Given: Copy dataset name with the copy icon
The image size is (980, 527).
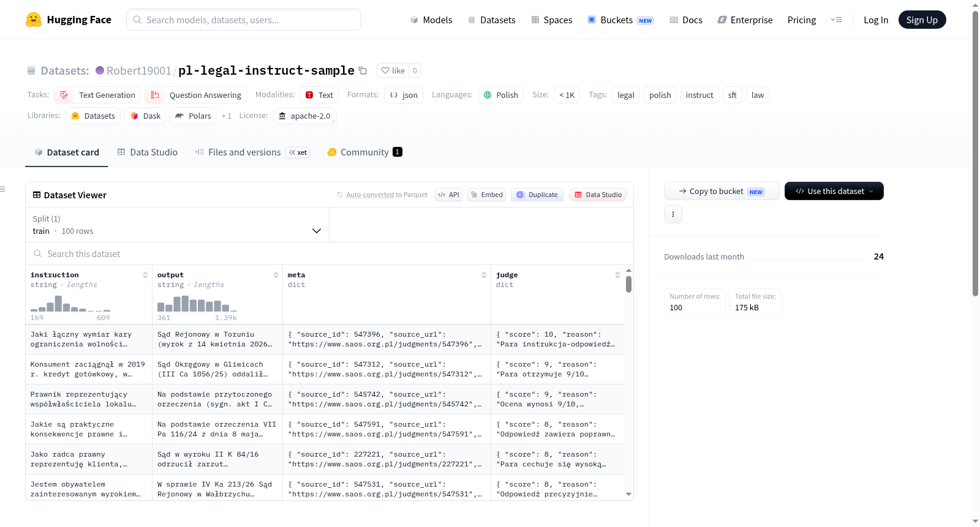Looking at the screenshot, I should tap(363, 70).
